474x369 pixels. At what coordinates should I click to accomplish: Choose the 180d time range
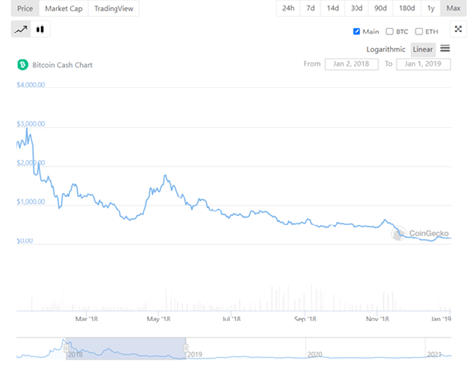(x=407, y=8)
